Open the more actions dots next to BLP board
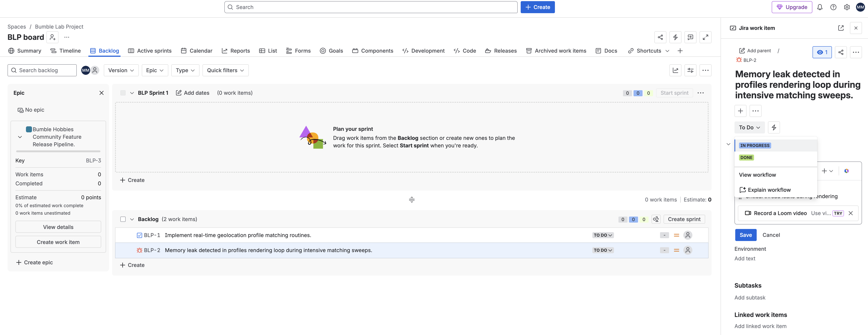The image size is (868, 335). tap(67, 37)
